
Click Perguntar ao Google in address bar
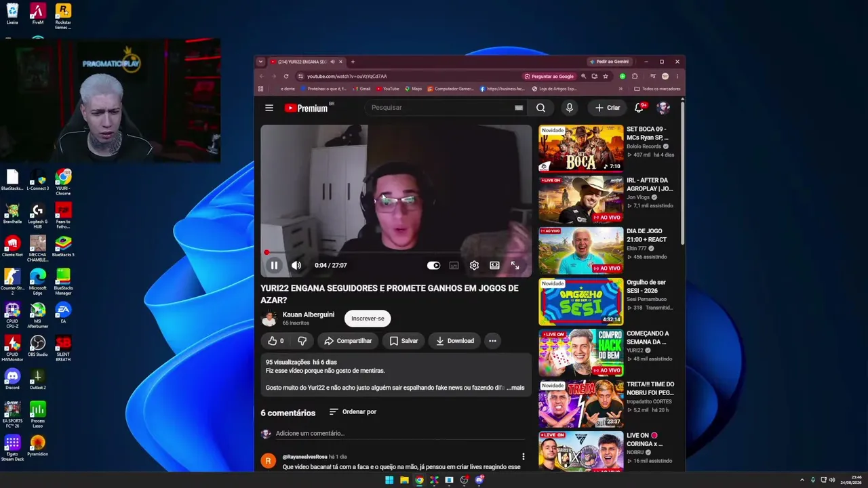549,77
